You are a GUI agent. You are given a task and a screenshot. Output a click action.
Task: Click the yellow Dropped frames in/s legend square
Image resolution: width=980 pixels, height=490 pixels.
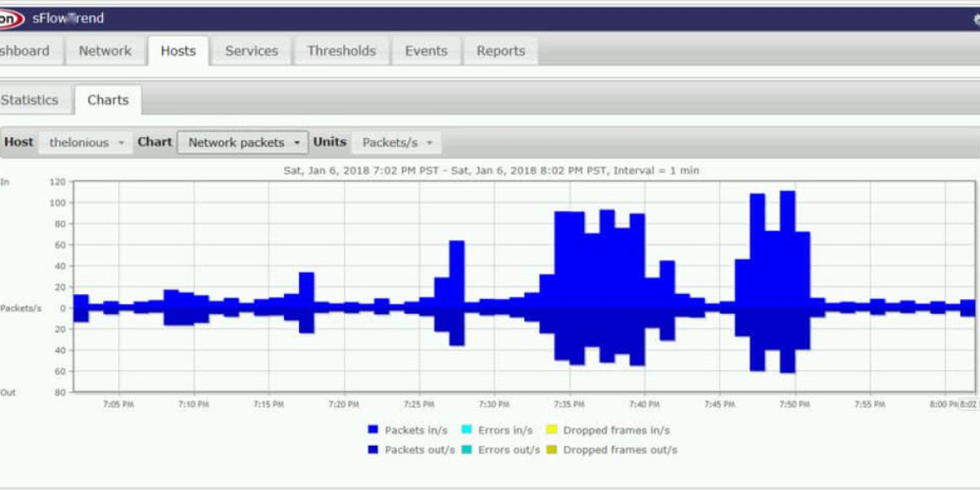(551, 430)
